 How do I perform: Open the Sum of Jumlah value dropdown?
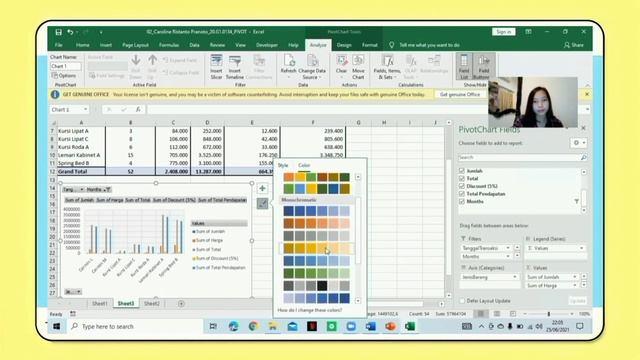[575, 277]
